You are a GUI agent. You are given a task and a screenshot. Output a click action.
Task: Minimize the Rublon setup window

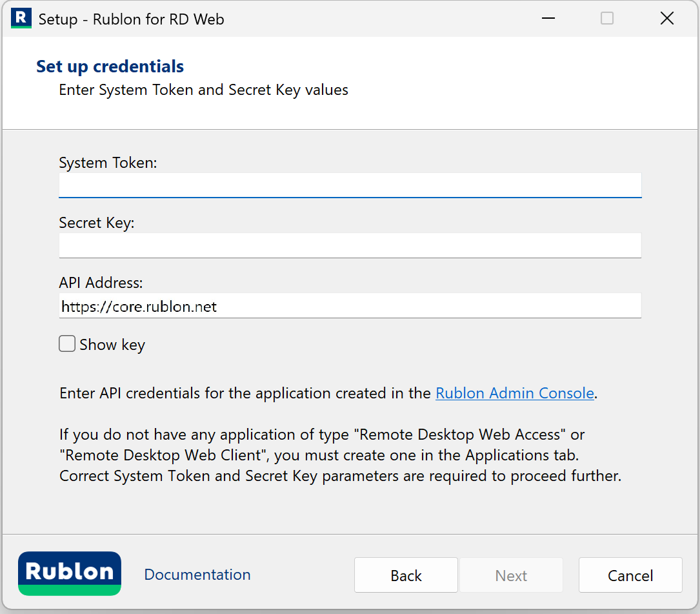(548, 19)
